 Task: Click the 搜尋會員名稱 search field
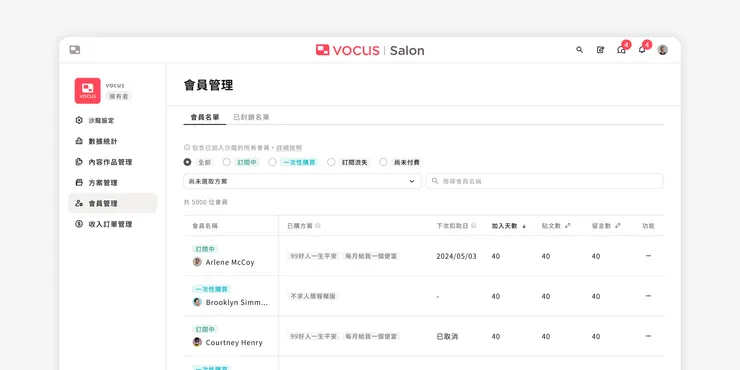545,181
